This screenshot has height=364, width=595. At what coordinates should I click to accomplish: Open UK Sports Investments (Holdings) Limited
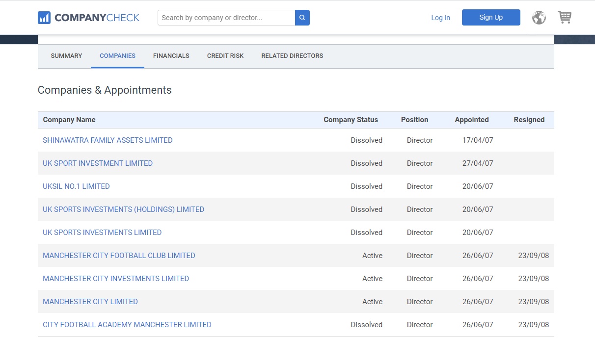point(123,209)
